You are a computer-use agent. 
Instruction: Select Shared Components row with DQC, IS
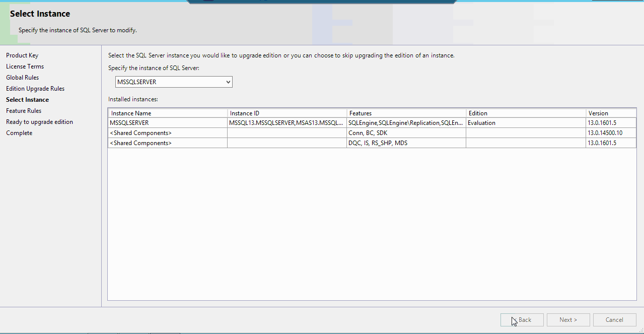click(x=372, y=143)
